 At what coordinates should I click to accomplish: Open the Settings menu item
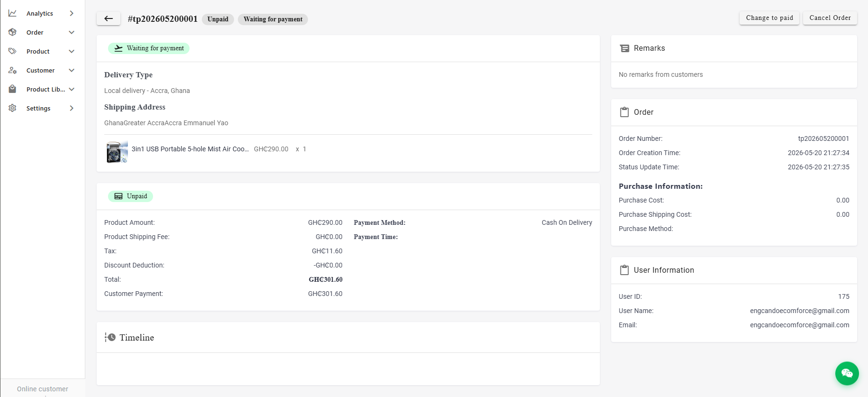(x=38, y=108)
